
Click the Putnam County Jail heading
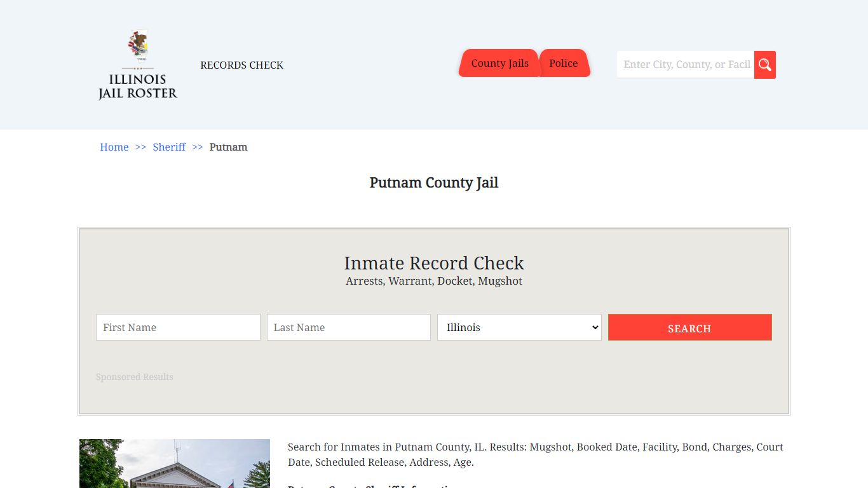tap(434, 183)
